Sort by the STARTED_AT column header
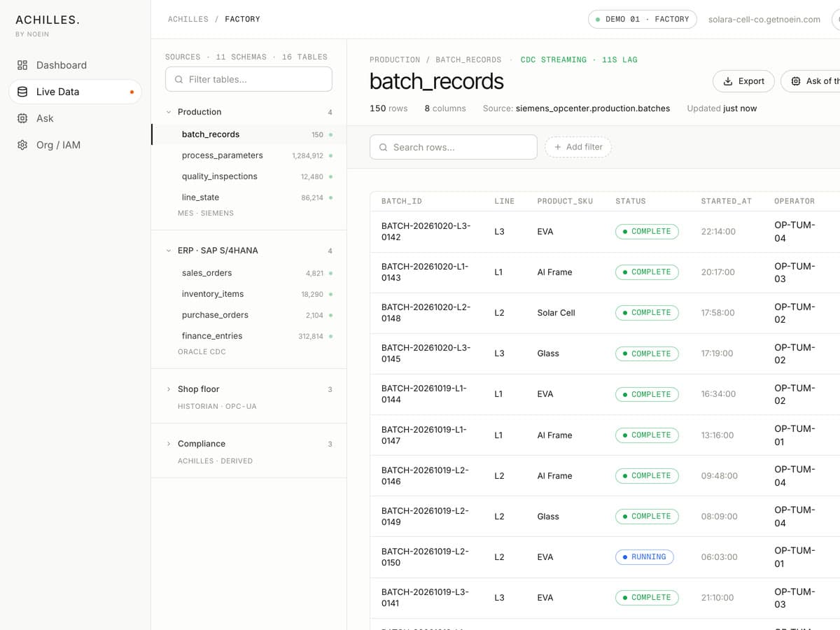This screenshot has width=840, height=630. coord(726,202)
